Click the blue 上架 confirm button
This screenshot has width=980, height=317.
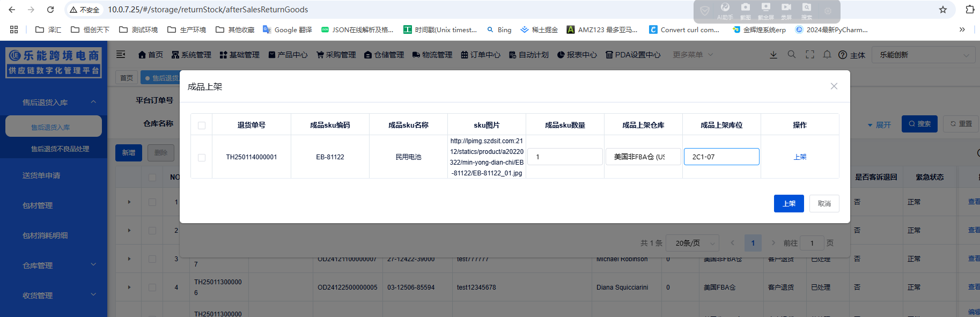point(789,204)
